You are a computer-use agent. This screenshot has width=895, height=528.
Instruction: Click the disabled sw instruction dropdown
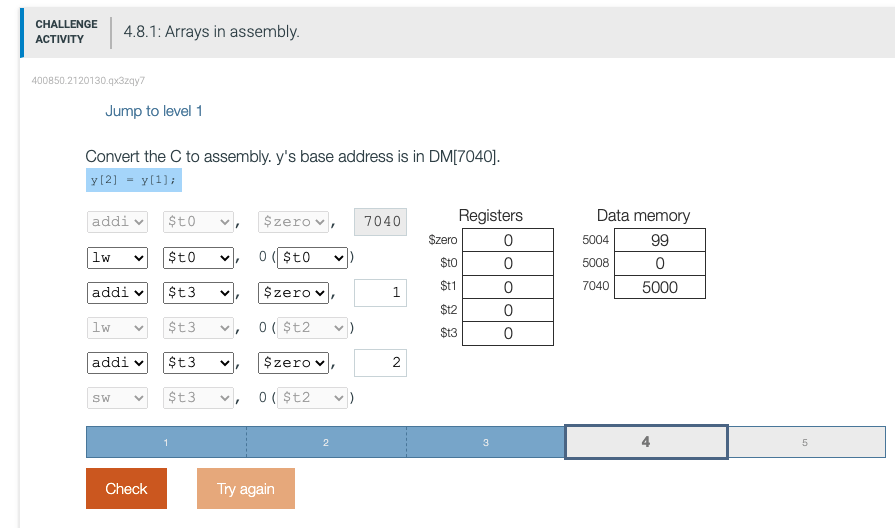pyautogui.click(x=117, y=398)
